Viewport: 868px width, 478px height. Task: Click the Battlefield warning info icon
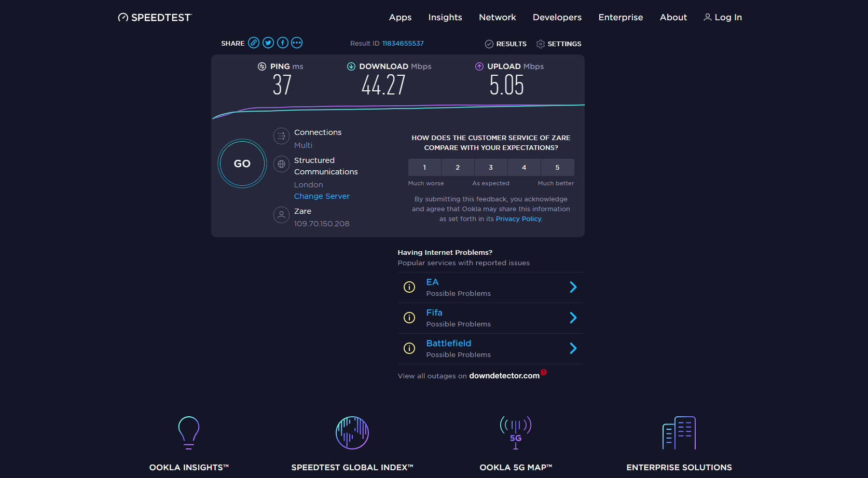pos(409,348)
